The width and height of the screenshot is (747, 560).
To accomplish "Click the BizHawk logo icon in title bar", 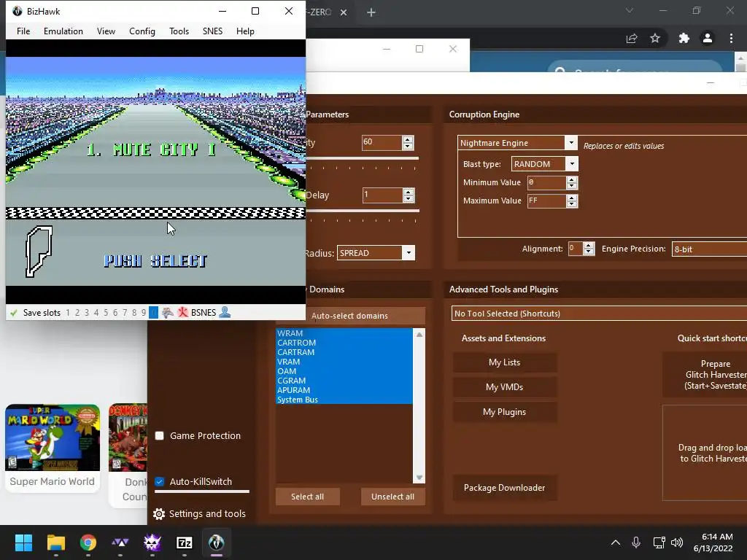I will coord(18,11).
